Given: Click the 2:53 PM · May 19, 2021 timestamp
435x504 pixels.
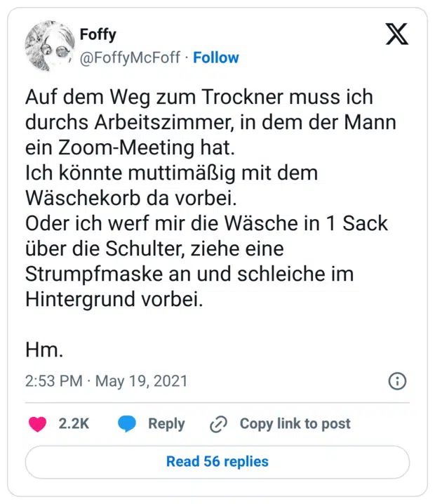Looking at the screenshot, I should pyautogui.click(x=107, y=381).
